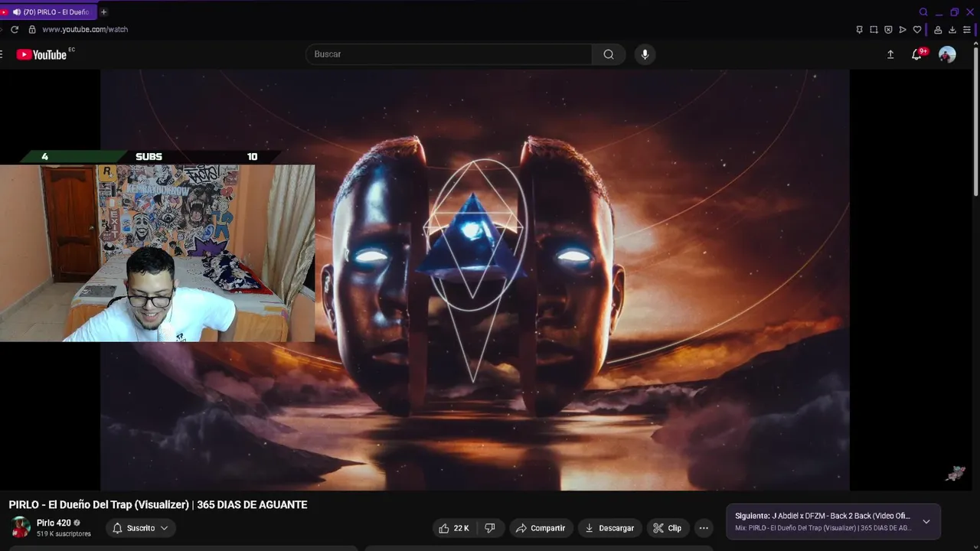This screenshot has height=551, width=980.
Task: Click the Descargar download button
Action: tap(609, 528)
